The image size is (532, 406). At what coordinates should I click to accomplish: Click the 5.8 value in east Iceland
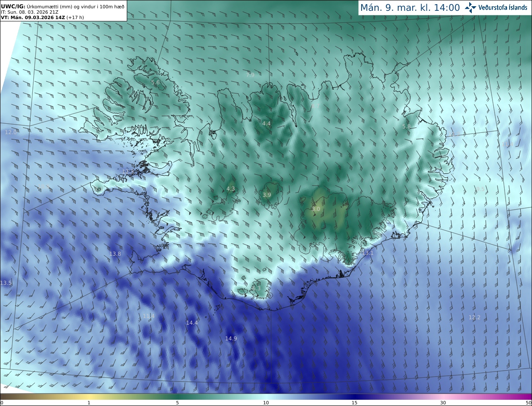coord(406,127)
